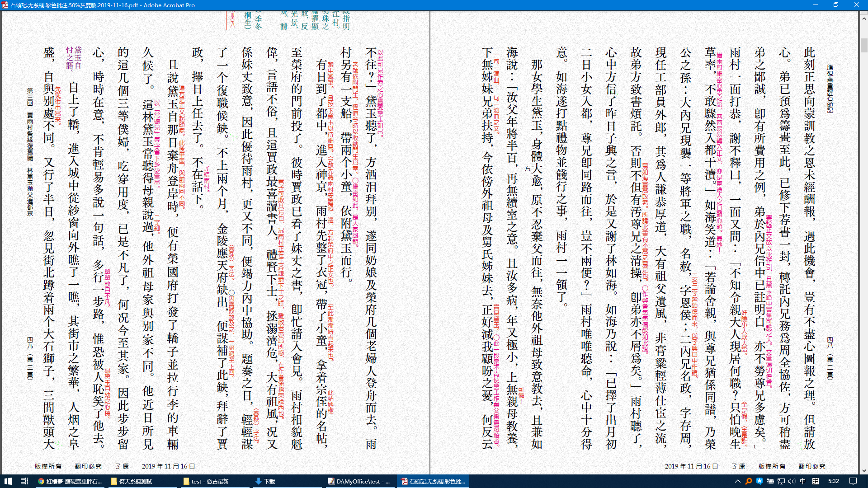Click the 四八 (第二頁) page number
Image resolution: width=868 pixels, height=488 pixels.
click(830, 358)
